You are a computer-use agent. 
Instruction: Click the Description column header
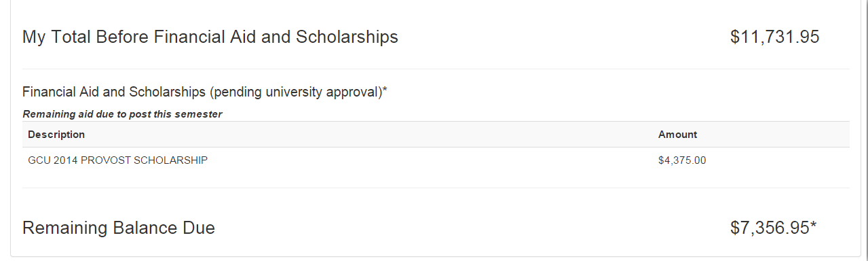click(56, 135)
